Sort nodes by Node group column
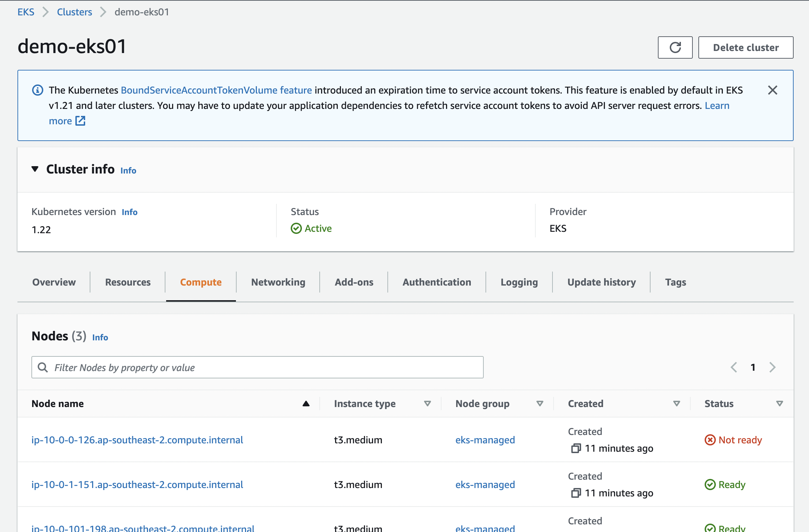This screenshot has height=532, width=809. tap(540, 404)
